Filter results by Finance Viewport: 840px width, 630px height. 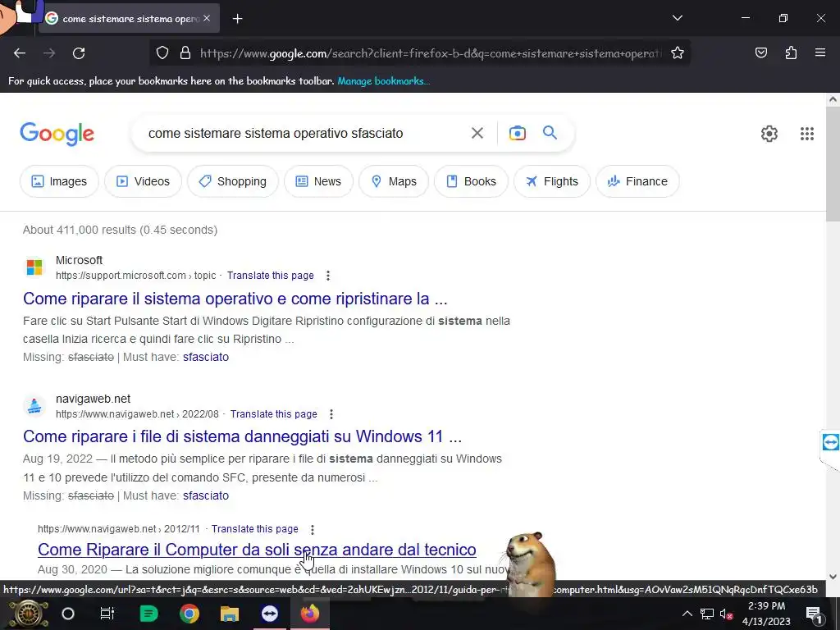point(637,181)
